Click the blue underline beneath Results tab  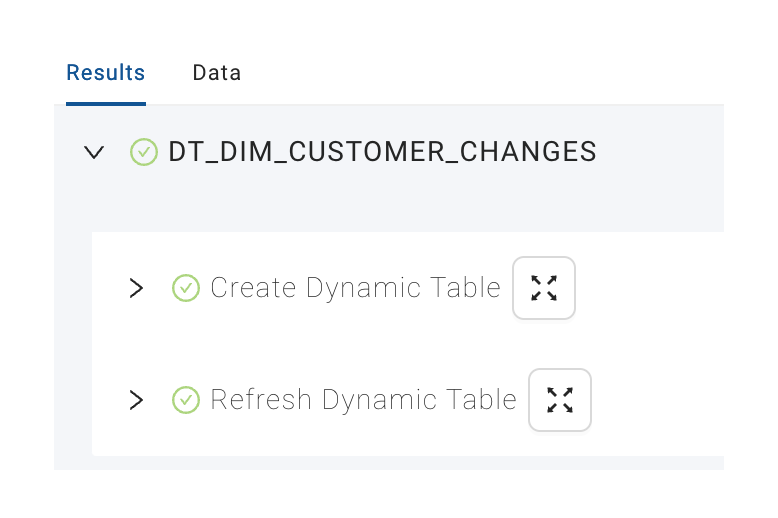(106, 104)
